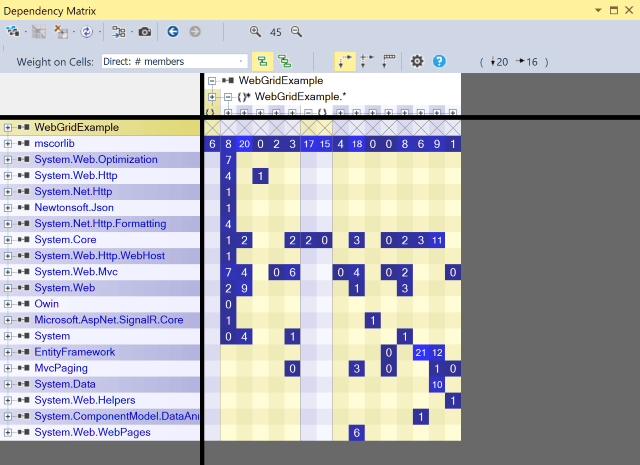Open the dropdown arrow beside the refresh icon
The image size is (640, 465).
click(x=100, y=32)
